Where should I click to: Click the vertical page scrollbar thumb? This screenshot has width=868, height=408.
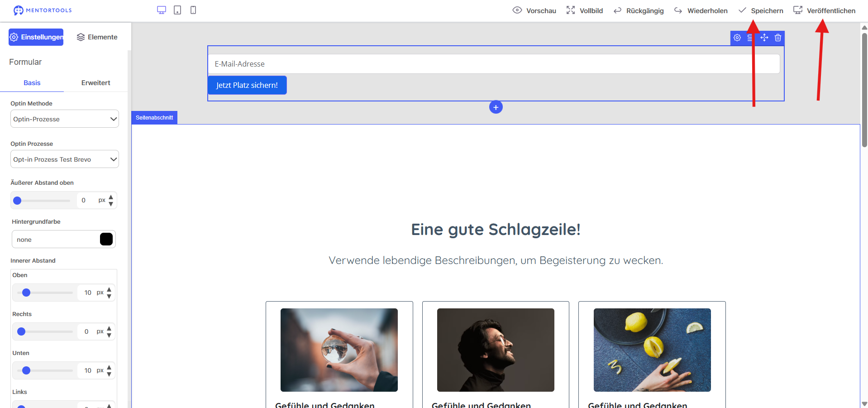click(x=864, y=90)
